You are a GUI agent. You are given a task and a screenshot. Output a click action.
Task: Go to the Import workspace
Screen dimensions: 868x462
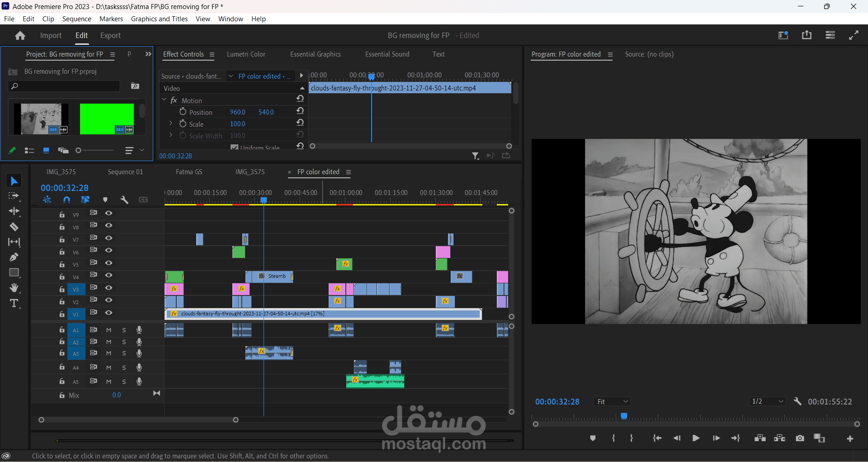pyautogui.click(x=51, y=35)
